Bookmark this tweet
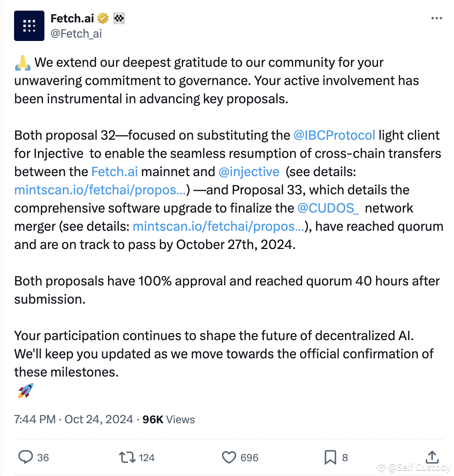This screenshot has width=454, height=476. (x=331, y=457)
